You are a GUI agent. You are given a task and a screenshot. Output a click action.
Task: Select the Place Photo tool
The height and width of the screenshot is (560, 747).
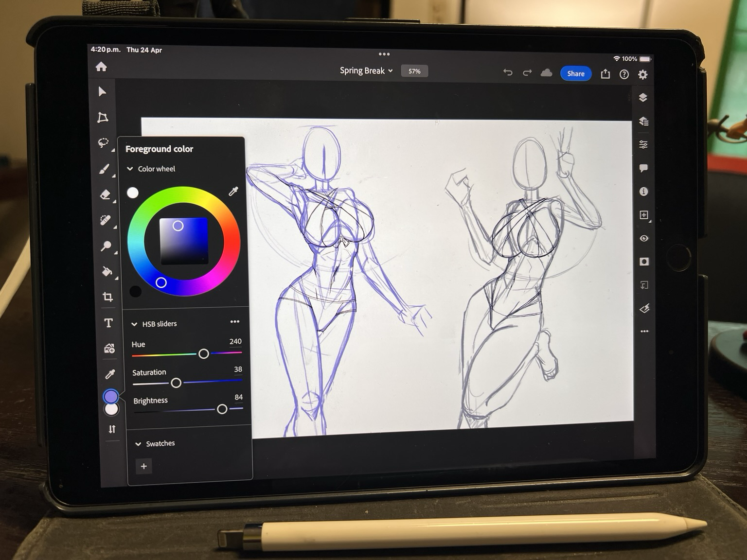[109, 348]
